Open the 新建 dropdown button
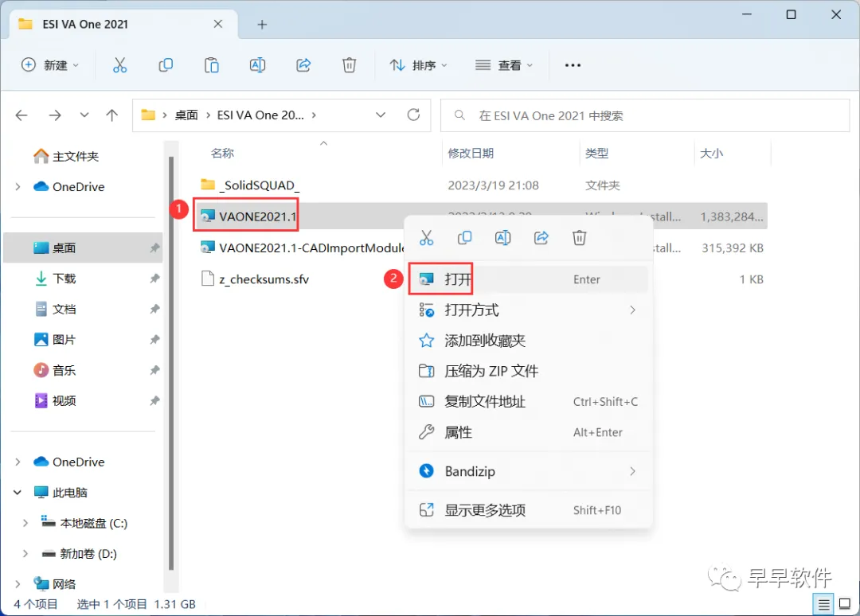This screenshot has width=860, height=616. [x=50, y=65]
